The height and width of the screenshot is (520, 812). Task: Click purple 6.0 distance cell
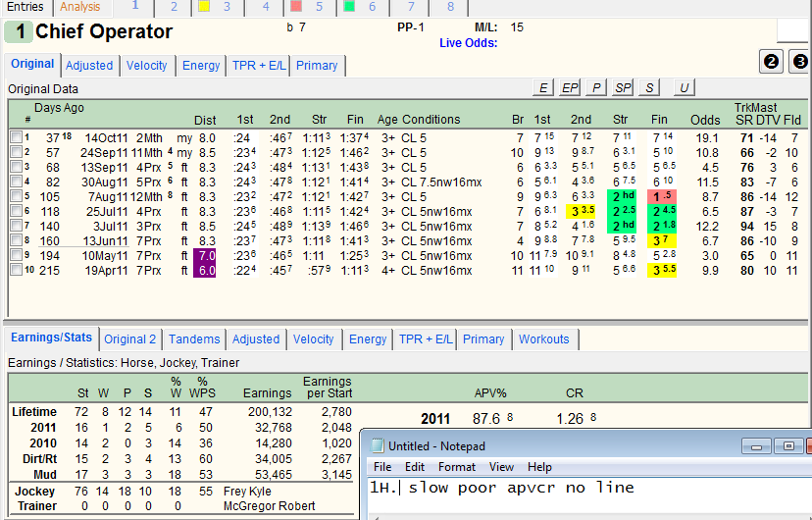[x=205, y=271]
